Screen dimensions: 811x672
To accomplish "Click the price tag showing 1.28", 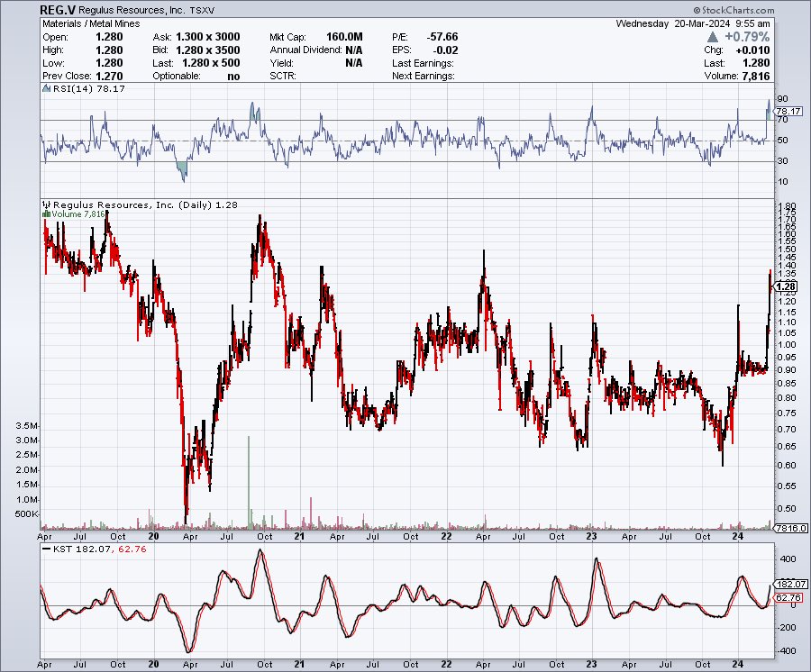I will 786,286.
